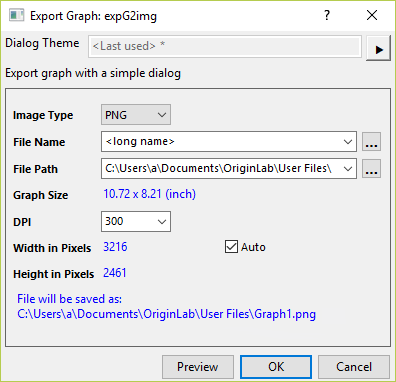Click the Graph Size value 10.72 x 8.21 (inch)

pyautogui.click(x=150, y=194)
